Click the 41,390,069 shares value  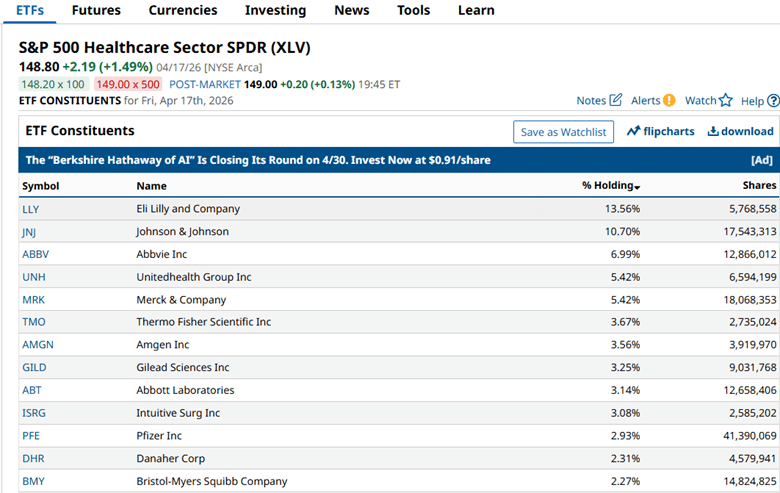[x=750, y=436]
